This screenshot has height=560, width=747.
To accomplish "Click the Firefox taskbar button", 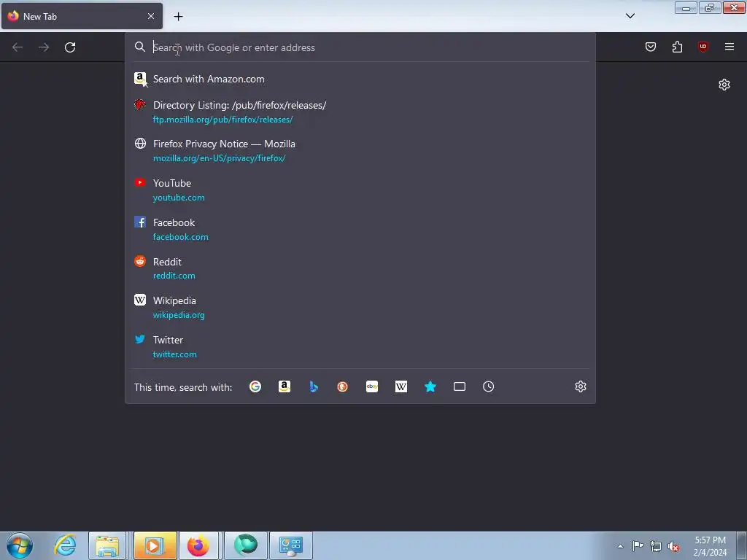I will 198,545.
